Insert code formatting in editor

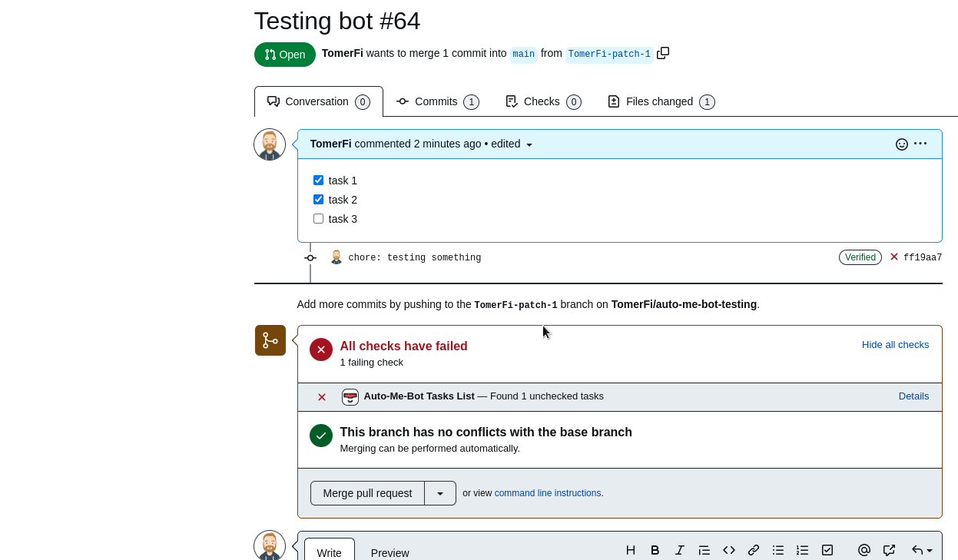coord(729,550)
